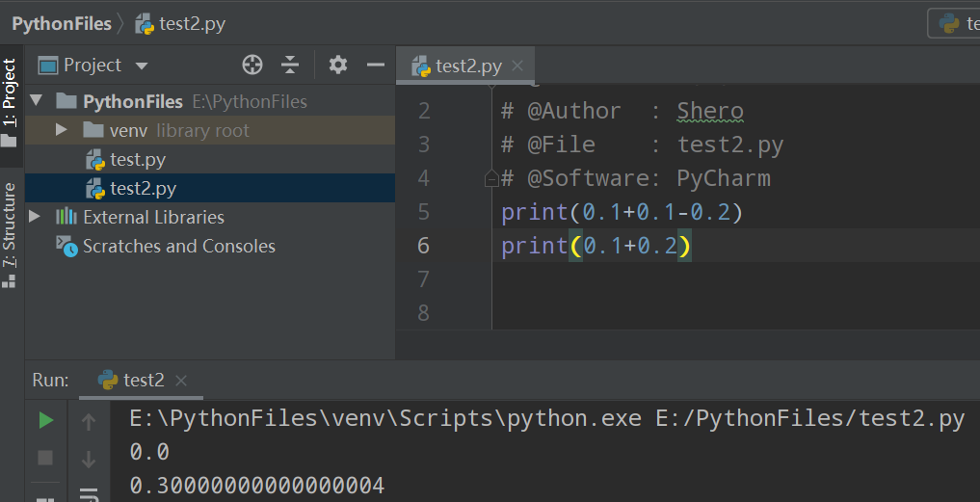Screen dimensions: 980x502
Task: Open the 1: Project side tool tab
Action: tap(10, 102)
